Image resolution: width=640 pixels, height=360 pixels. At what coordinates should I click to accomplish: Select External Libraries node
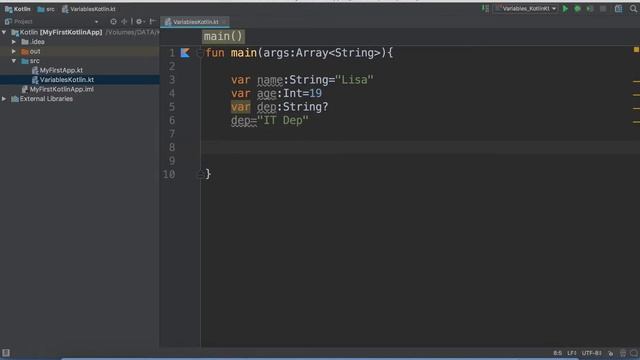[42, 99]
